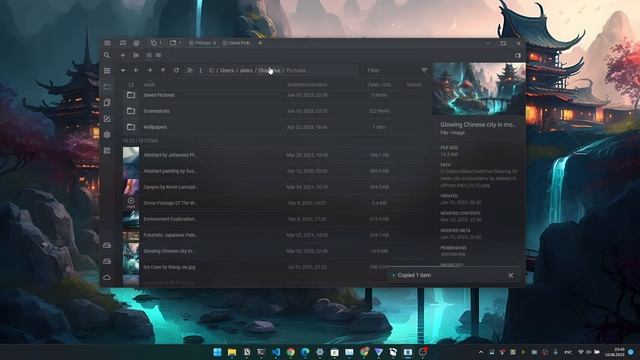
Task: Select Futuristic Japanese Palace file
Action: (274, 235)
